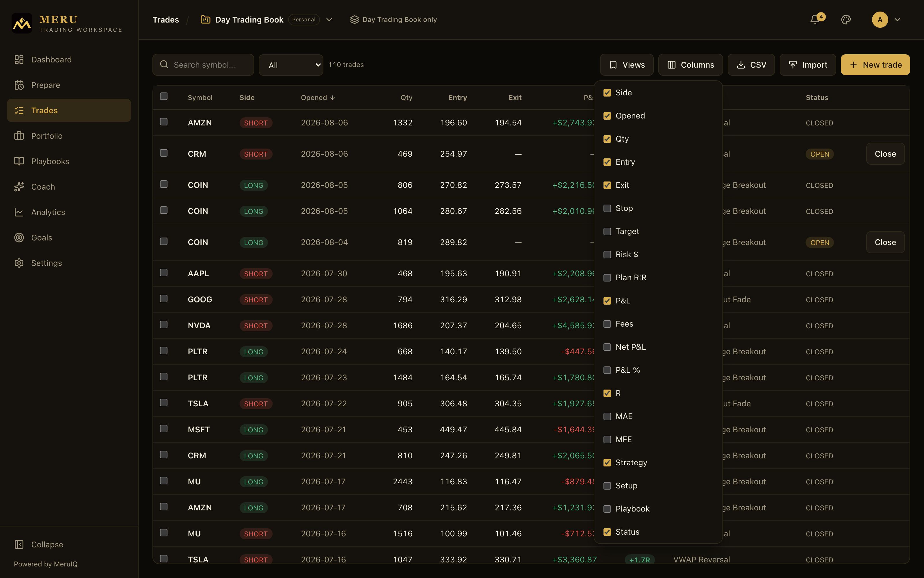This screenshot has height=578, width=924.
Task: Select the GOOG row checkbox
Action: [164, 299]
